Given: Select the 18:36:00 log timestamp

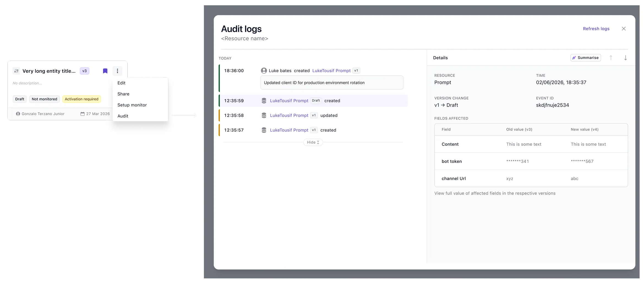Looking at the screenshot, I should click(234, 71).
